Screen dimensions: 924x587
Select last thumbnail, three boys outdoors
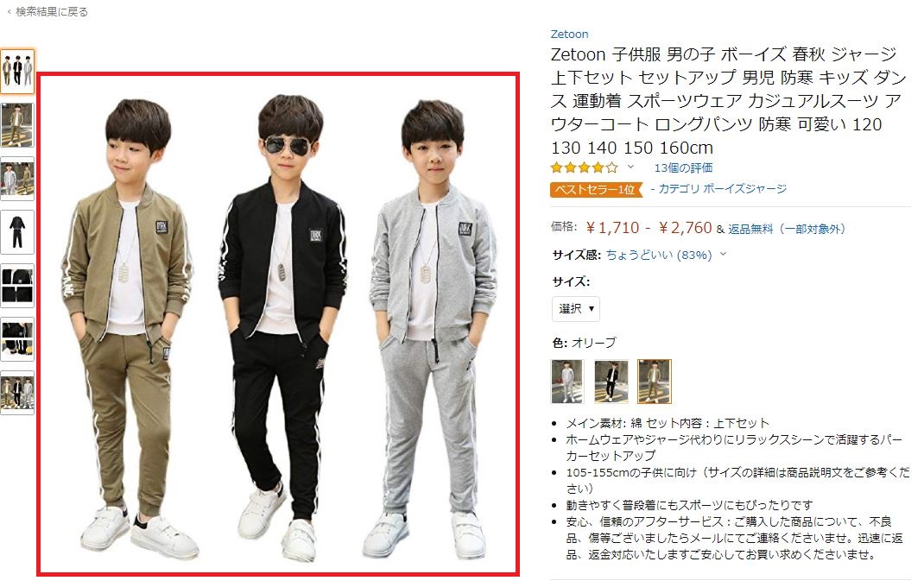[17, 393]
